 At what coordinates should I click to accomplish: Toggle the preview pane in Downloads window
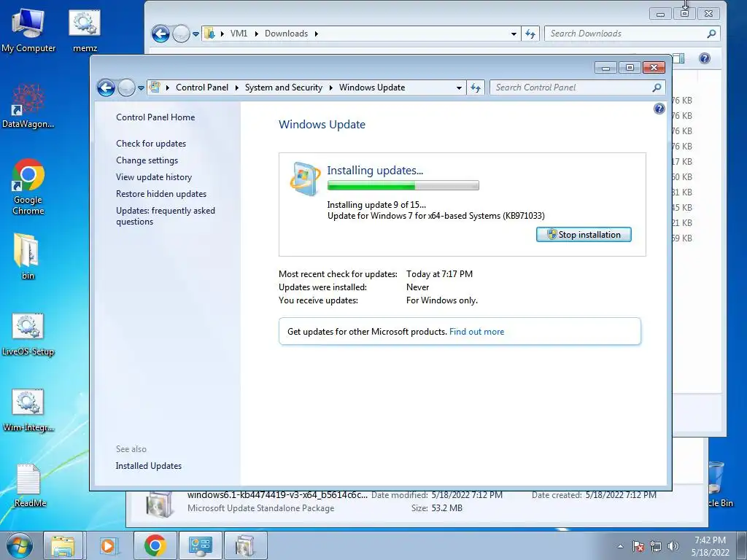(679, 58)
